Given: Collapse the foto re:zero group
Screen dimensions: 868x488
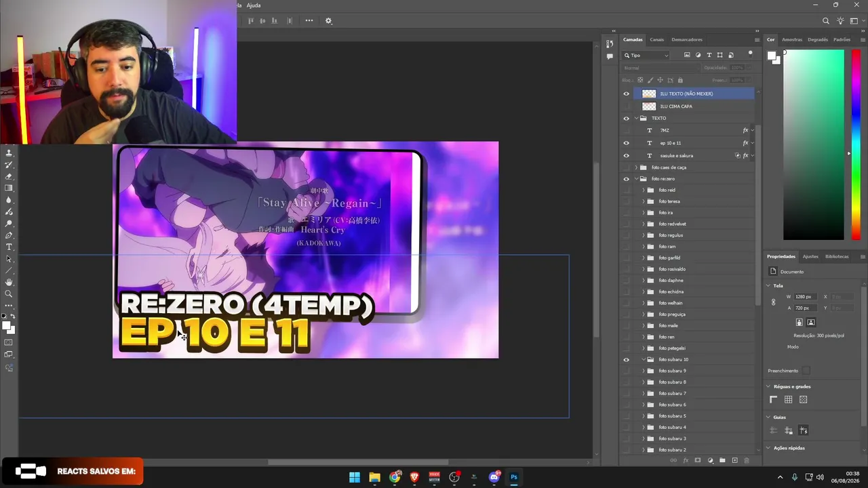Looking at the screenshot, I should (636, 179).
